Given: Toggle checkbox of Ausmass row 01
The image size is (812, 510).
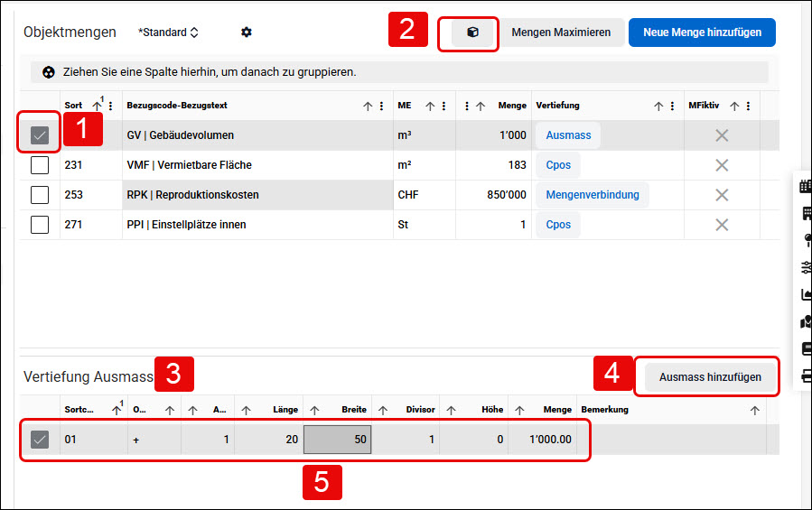Looking at the screenshot, I should 40,440.
